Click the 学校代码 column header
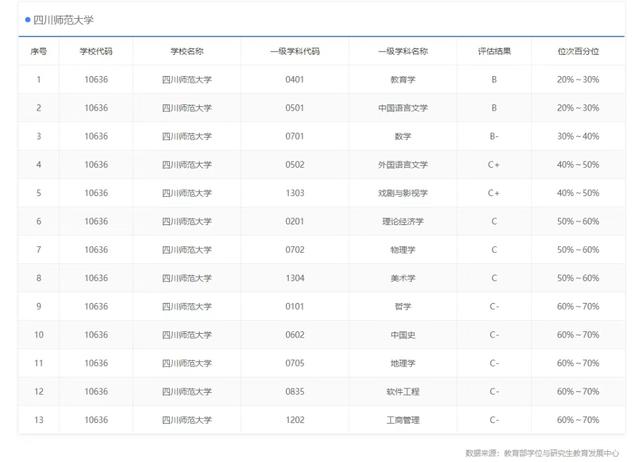 click(x=96, y=51)
